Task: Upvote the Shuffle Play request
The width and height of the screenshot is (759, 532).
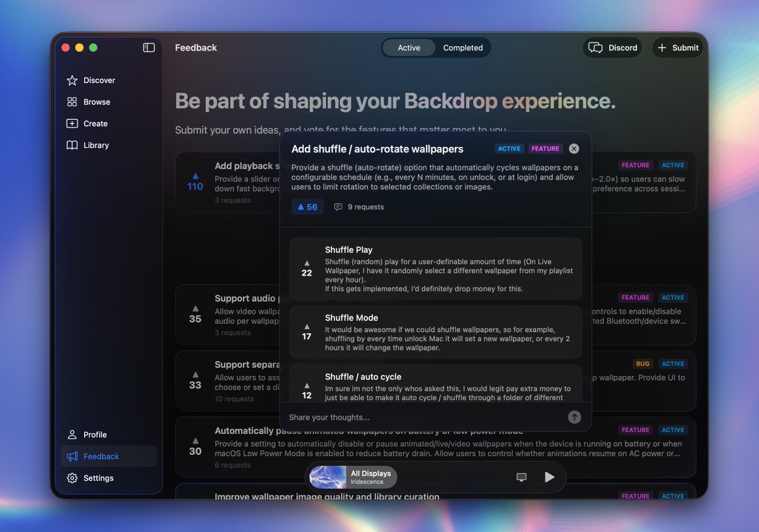Action: pos(307,268)
